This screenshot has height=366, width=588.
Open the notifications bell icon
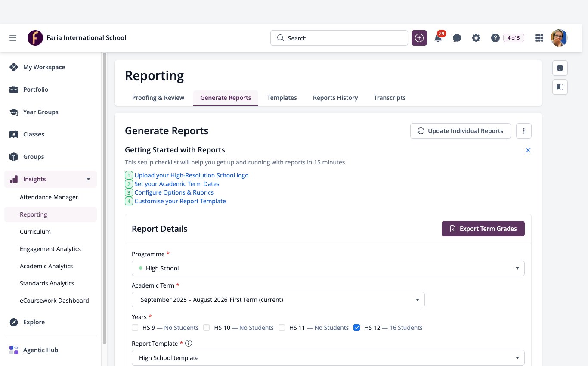(x=438, y=38)
